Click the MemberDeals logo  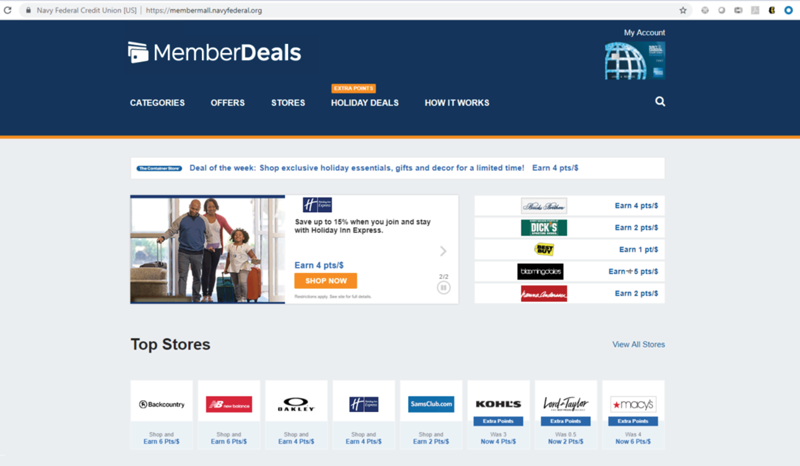214,53
